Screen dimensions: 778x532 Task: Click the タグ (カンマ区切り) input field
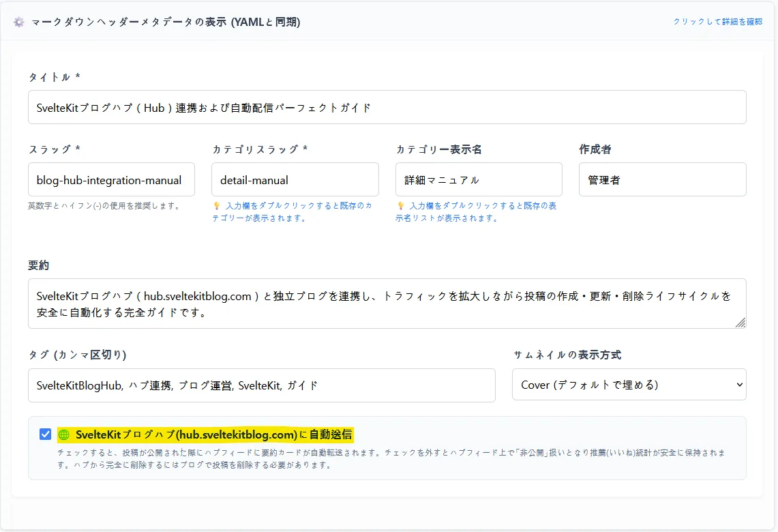[x=261, y=385]
